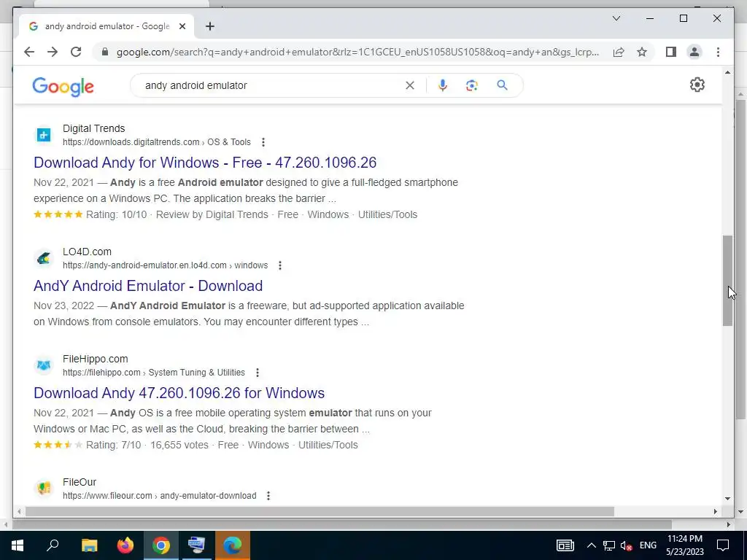Click the horizontal scrollbar thumb
This screenshot has width=747, height=560.
tap(320, 511)
